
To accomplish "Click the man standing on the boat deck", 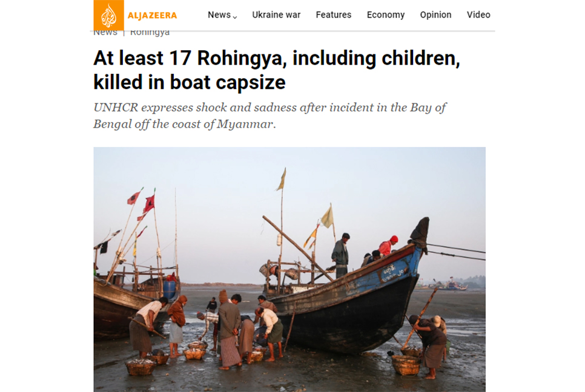I will pos(340,255).
